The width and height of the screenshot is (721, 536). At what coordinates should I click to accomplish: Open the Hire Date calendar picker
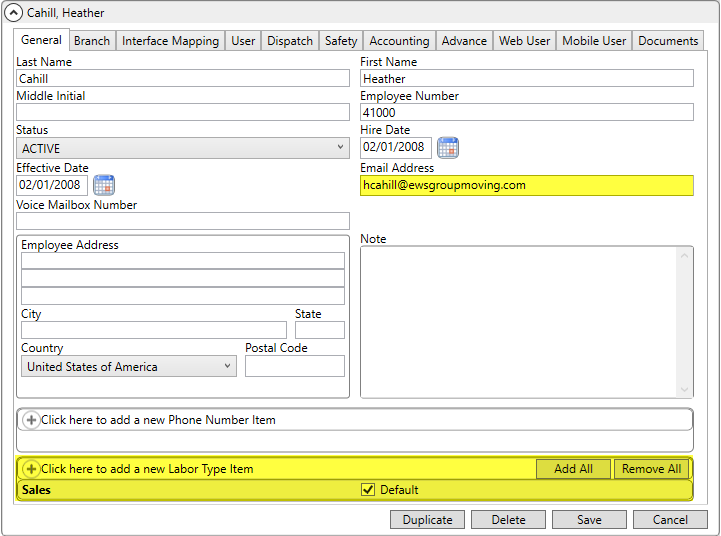point(448,148)
